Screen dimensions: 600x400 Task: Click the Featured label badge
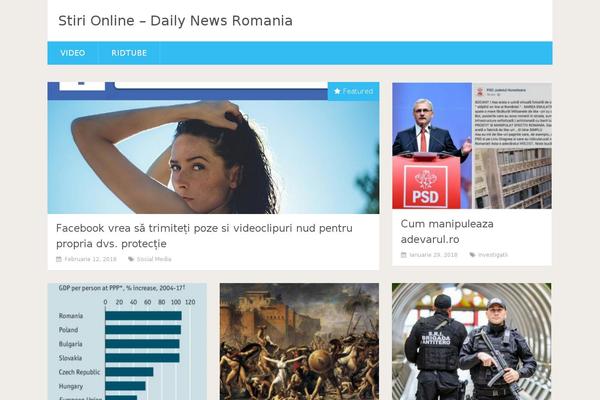(354, 91)
